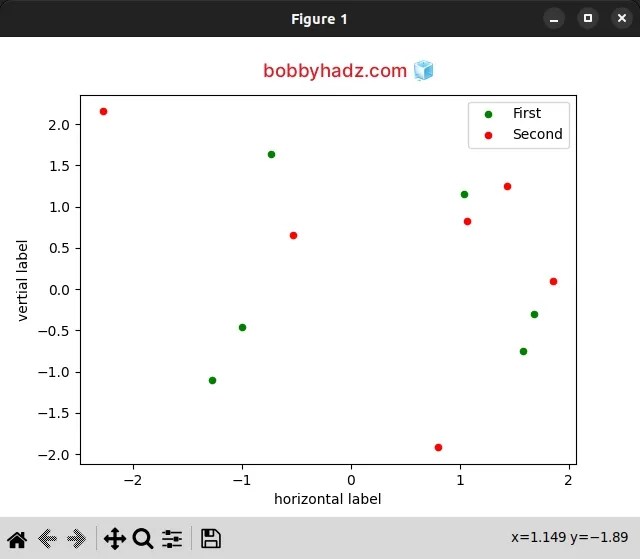This screenshot has height=559, width=640.
Task: Click the red point near y 2.0 at far left
Action: click(103, 111)
